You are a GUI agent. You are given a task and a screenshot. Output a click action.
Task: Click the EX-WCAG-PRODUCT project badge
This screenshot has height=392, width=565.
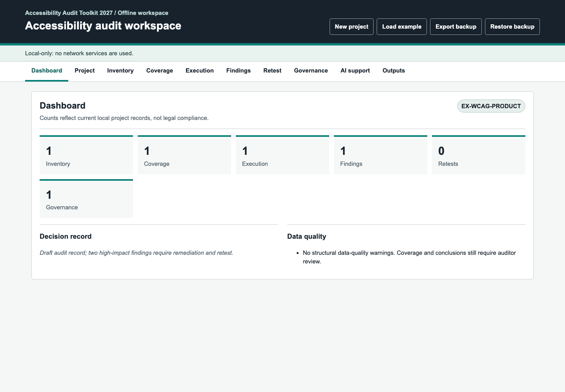(491, 106)
